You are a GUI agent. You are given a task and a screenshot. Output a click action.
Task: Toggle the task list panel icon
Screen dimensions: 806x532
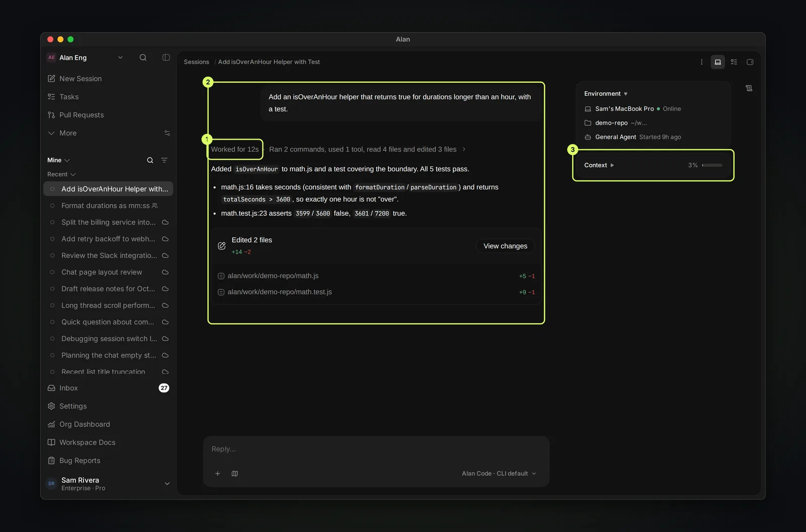(734, 62)
